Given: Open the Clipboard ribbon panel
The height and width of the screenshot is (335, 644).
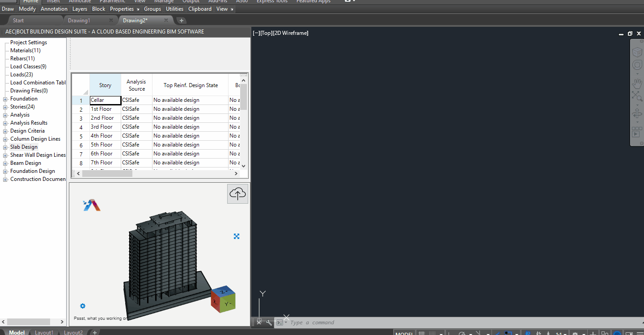Looking at the screenshot, I should tap(200, 9).
